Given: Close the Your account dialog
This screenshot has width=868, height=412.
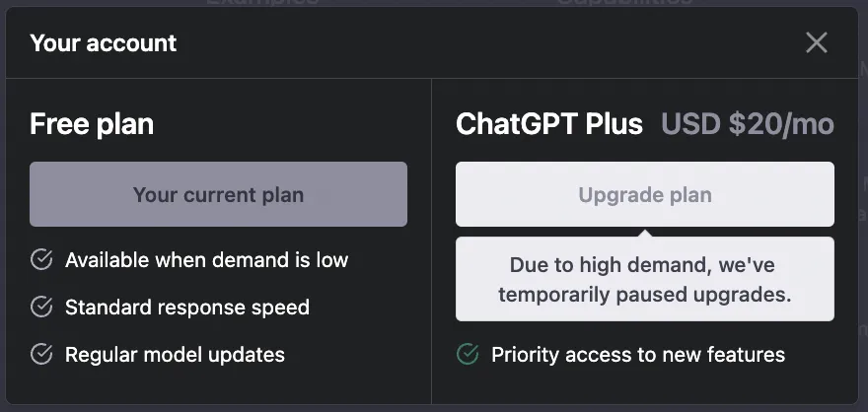Looking at the screenshot, I should 816,42.
